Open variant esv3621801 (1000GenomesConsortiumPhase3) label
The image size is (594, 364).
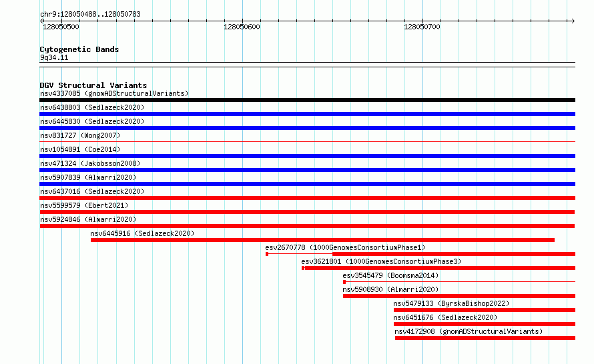coord(381,261)
